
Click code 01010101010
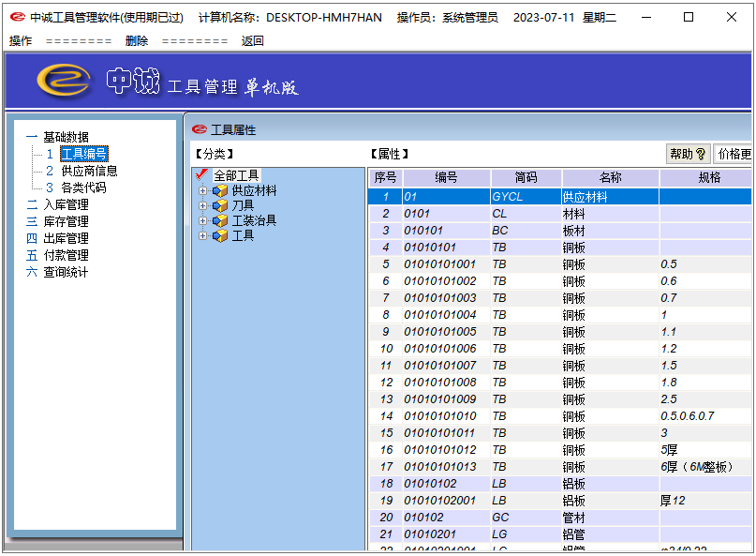tap(447, 416)
